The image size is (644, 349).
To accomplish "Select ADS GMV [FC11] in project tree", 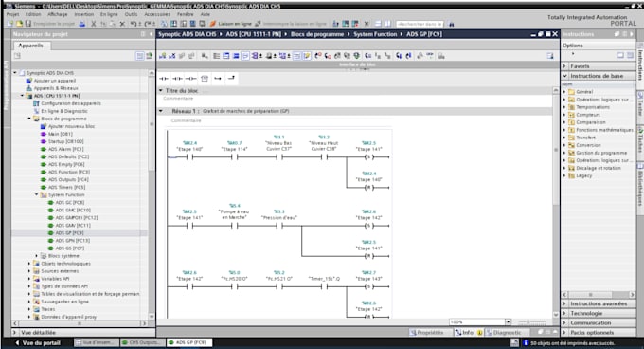I will [73, 226].
